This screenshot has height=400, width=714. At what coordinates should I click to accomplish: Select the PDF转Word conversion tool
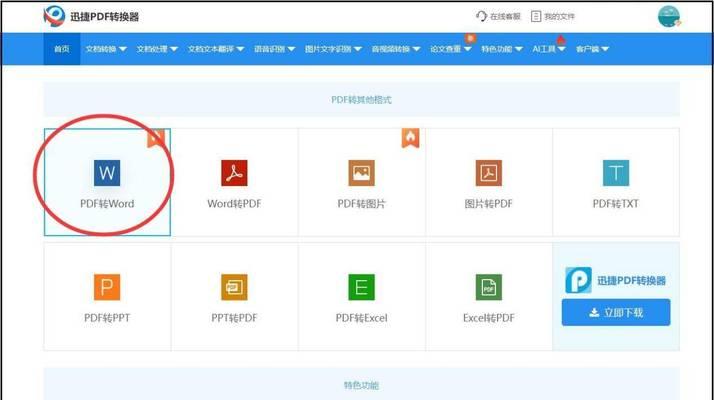click(107, 182)
